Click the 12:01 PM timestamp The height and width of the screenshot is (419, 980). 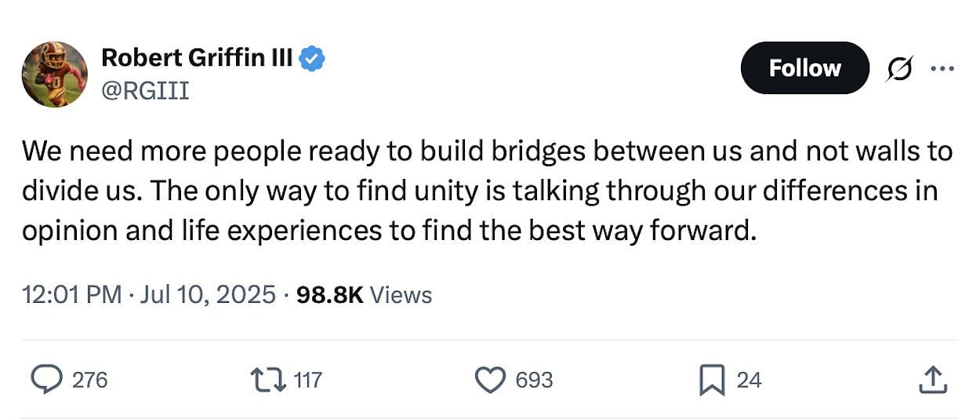[72, 295]
